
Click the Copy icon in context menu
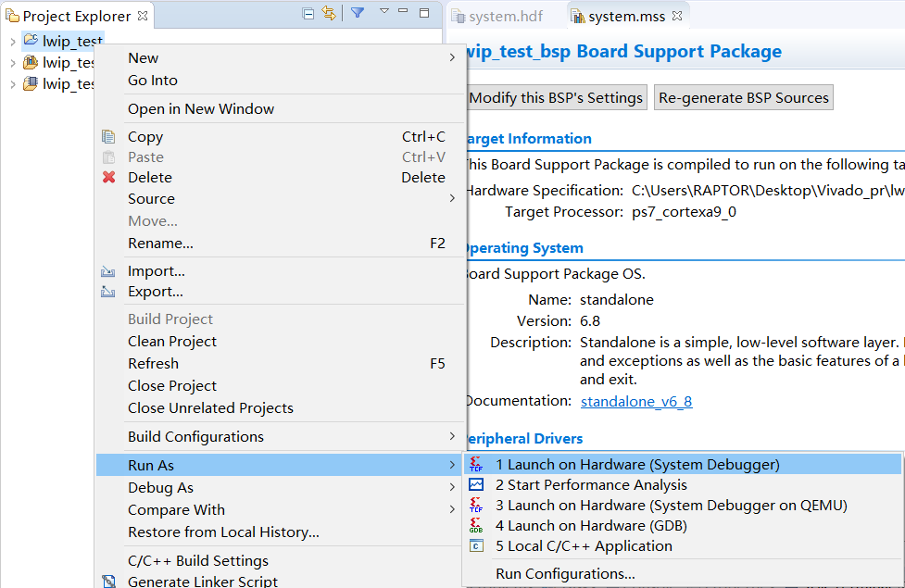[x=108, y=137]
